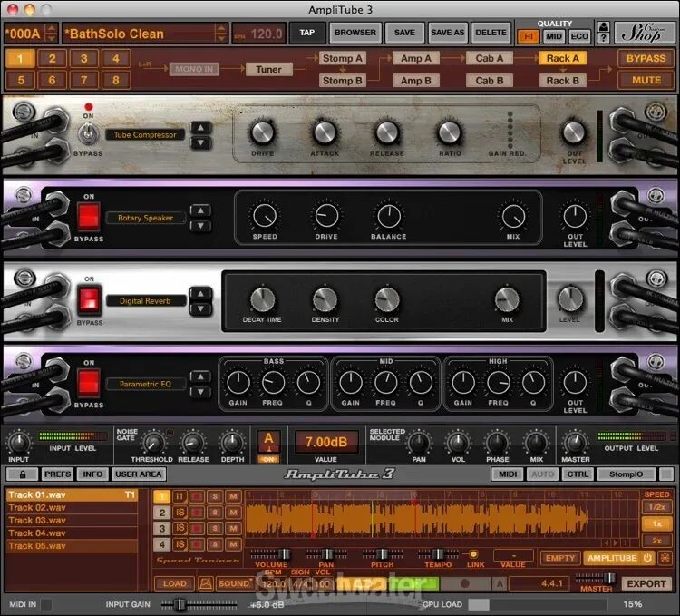This screenshot has width=680, height=616.
Task: Open the BathSolo Clean preset list
Action: [x=141, y=34]
